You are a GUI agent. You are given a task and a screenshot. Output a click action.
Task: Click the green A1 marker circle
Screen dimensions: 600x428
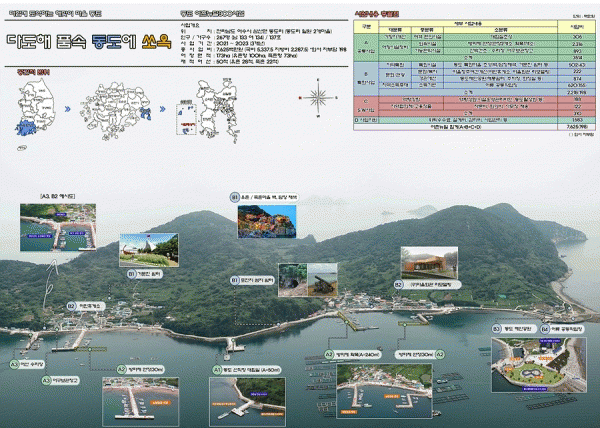click(x=214, y=369)
